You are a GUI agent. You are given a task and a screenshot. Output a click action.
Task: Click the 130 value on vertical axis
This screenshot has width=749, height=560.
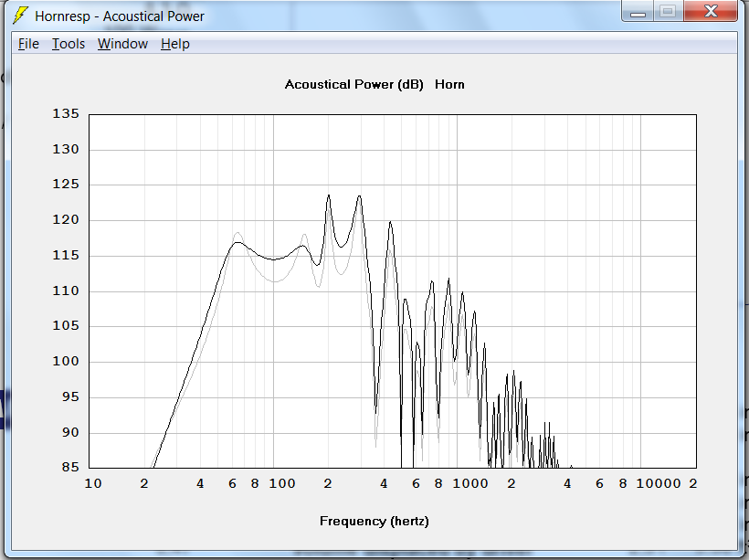pyautogui.click(x=66, y=149)
